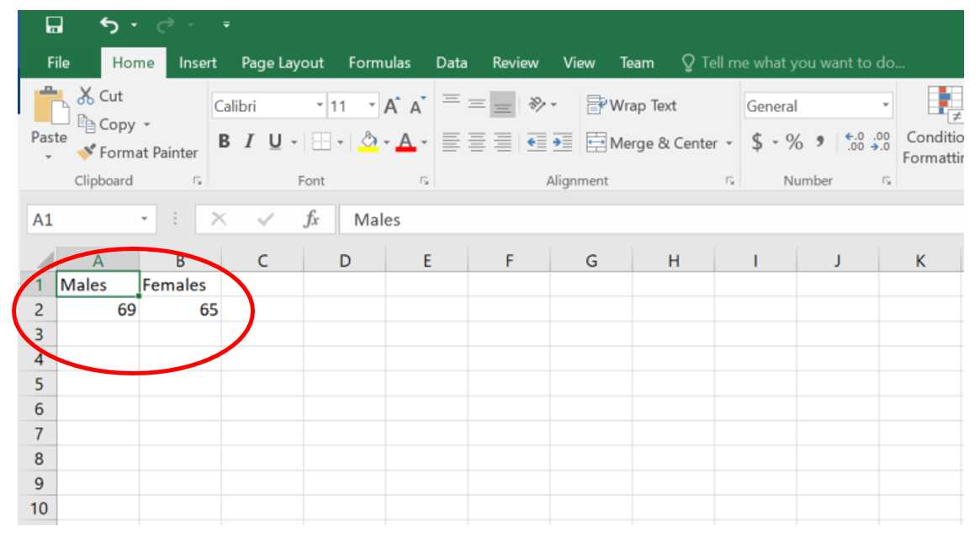The width and height of the screenshot is (980, 548).
Task: Click the Percent Style icon
Action: click(794, 142)
